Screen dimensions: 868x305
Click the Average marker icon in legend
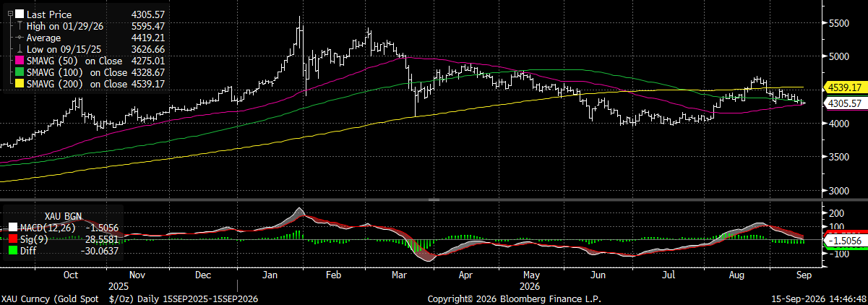pyautogui.click(x=20, y=37)
